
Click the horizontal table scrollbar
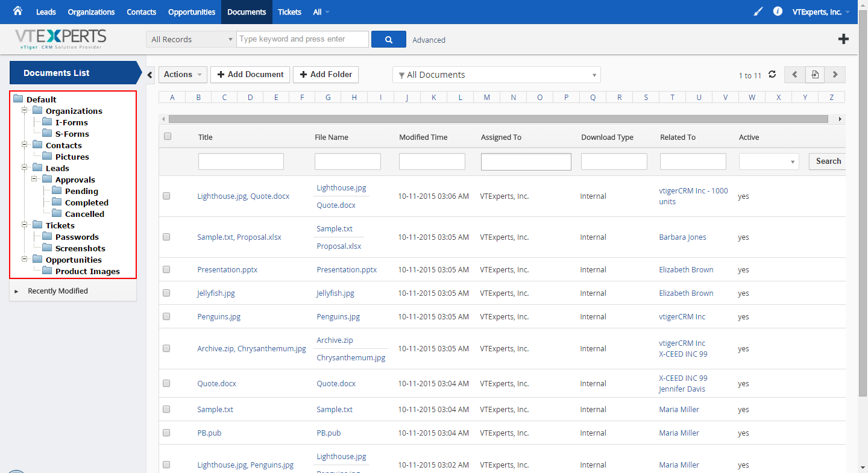tap(498, 119)
